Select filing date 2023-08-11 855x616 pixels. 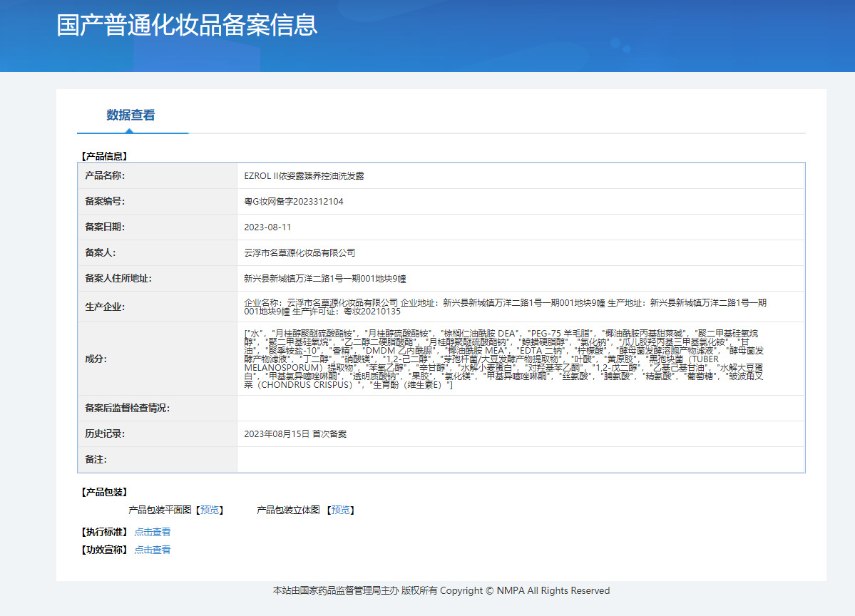[x=267, y=227]
